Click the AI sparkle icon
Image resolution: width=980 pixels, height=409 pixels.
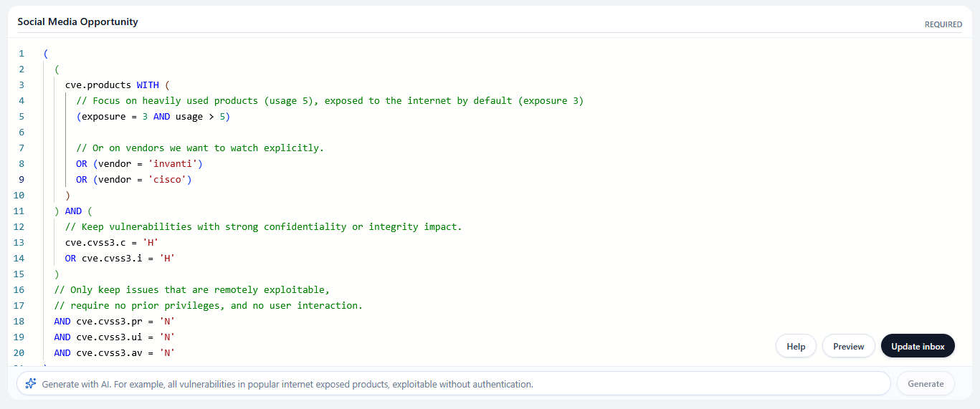point(31,383)
